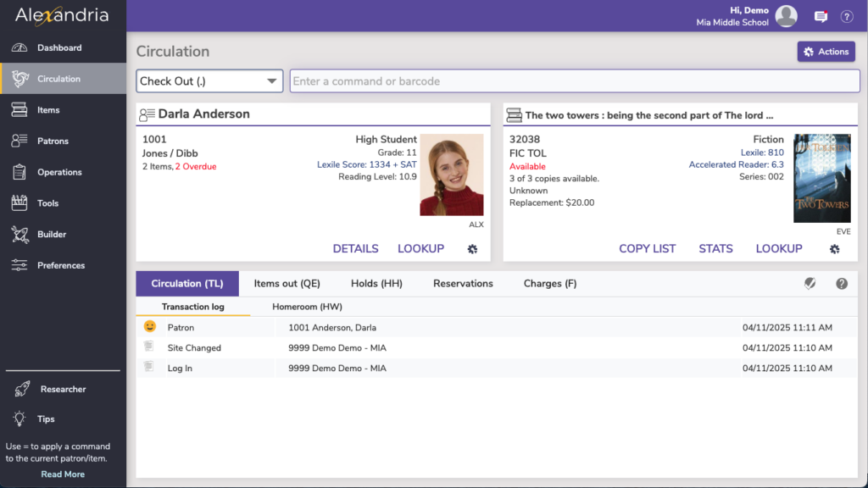The image size is (868, 488).
Task: Open the Builder module
Action: coord(51,234)
